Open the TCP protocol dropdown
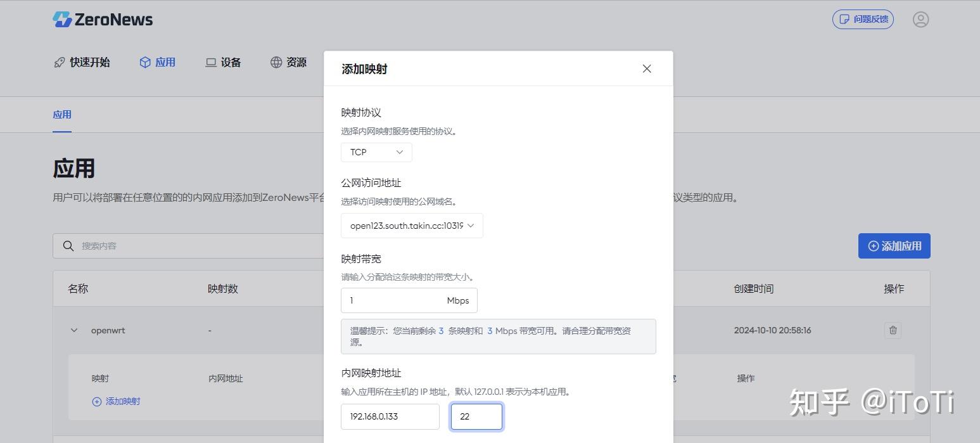 coord(376,152)
